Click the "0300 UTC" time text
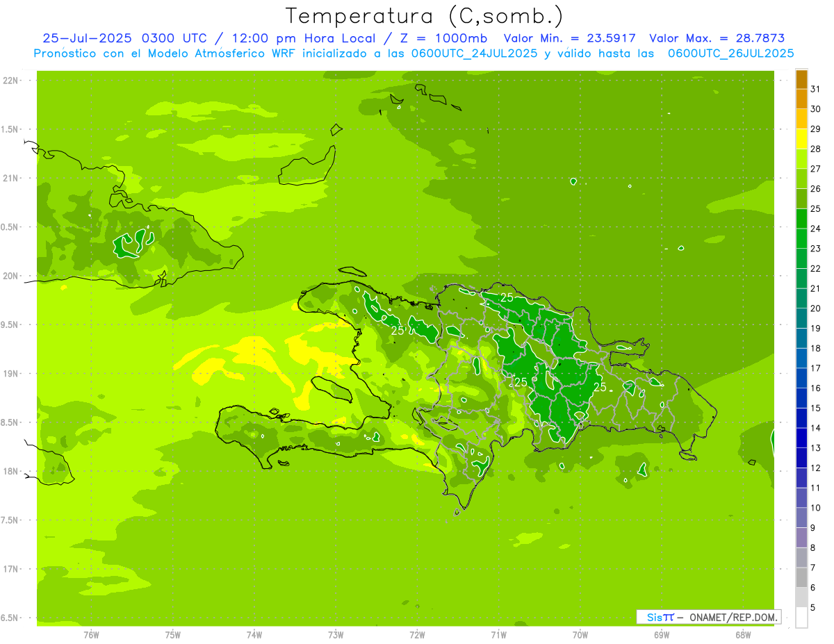Screen dimensions: 834x644 [174, 38]
